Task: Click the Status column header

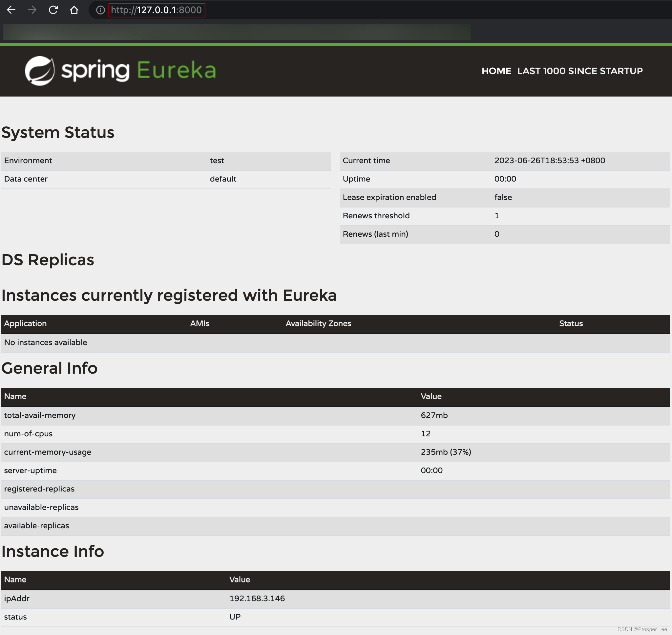Action: pyautogui.click(x=571, y=323)
